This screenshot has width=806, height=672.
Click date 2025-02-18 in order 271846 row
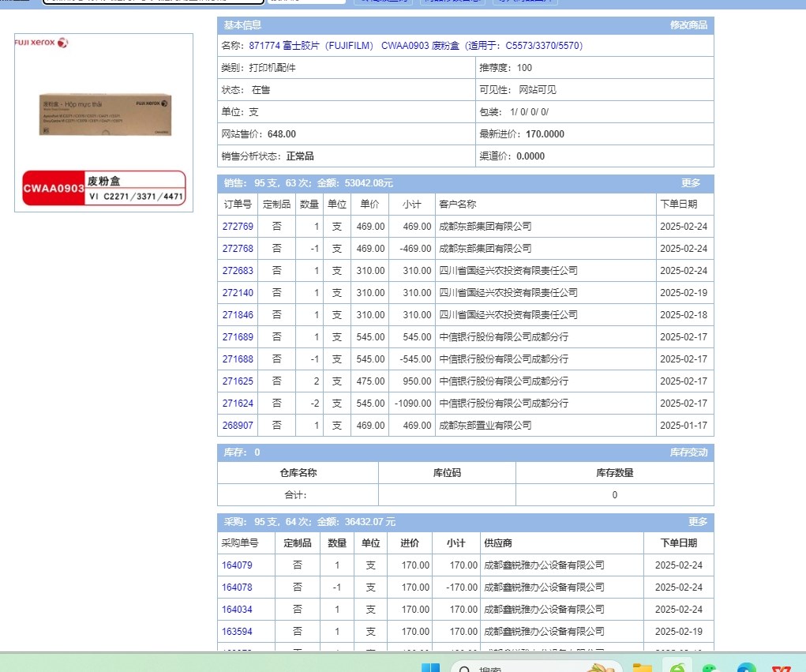coord(684,314)
